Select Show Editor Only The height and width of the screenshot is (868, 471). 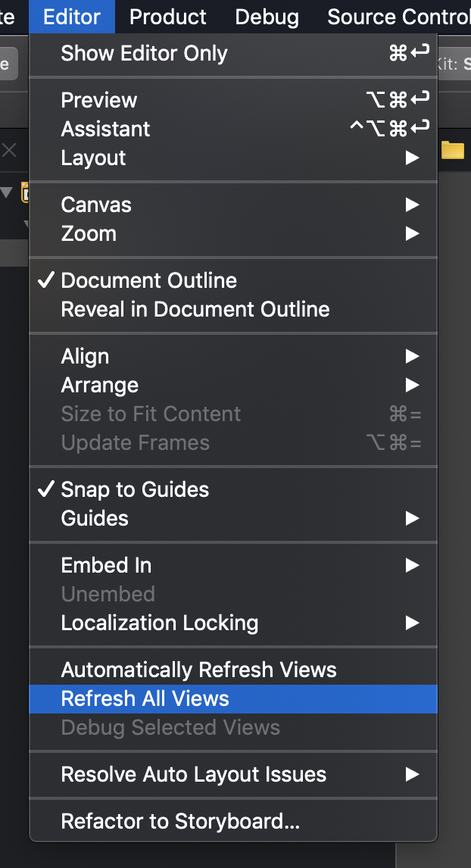click(x=233, y=53)
